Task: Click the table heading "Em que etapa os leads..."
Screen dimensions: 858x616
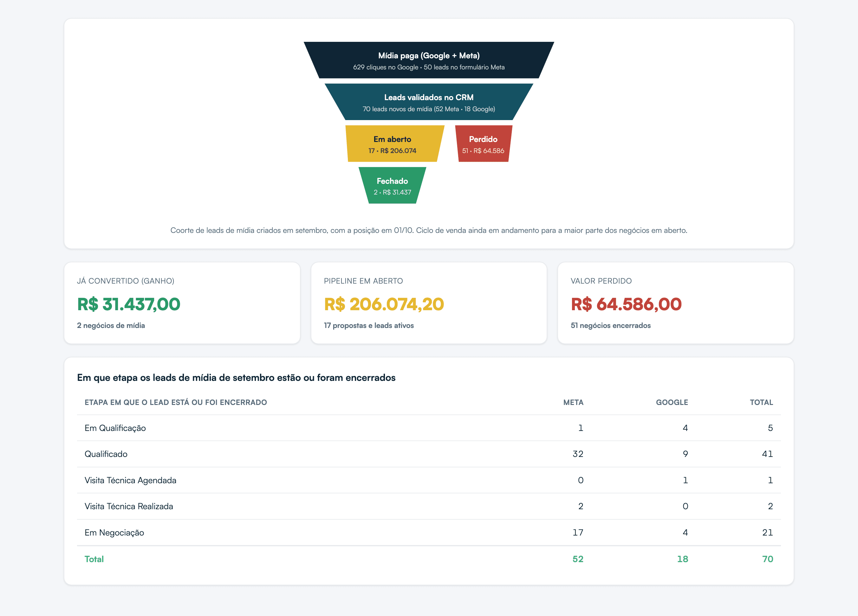Action: (236, 378)
